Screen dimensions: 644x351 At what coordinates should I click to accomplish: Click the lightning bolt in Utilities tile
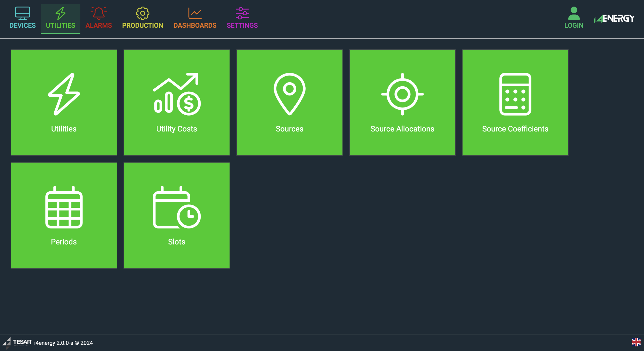(64, 94)
